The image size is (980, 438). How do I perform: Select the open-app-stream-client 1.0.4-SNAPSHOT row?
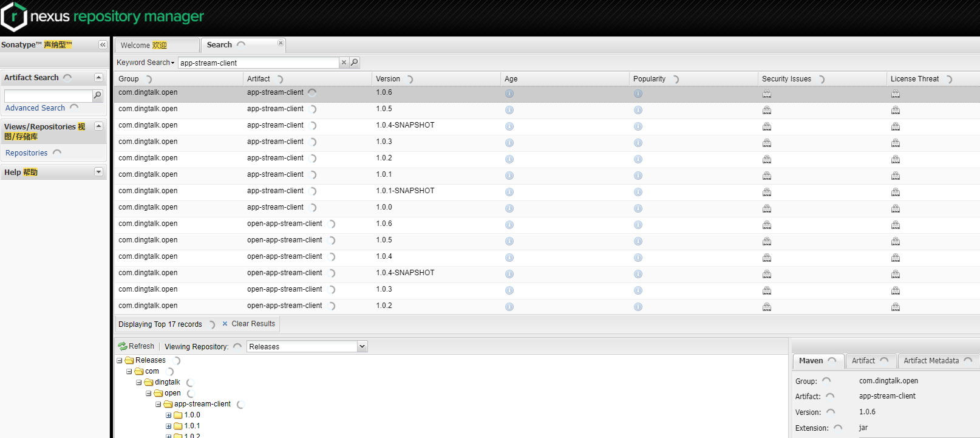546,274
